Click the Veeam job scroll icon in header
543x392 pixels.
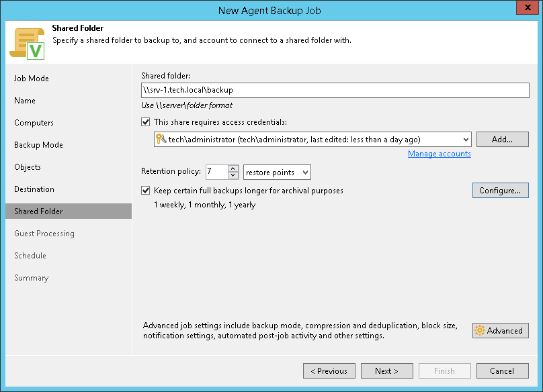tap(26, 44)
